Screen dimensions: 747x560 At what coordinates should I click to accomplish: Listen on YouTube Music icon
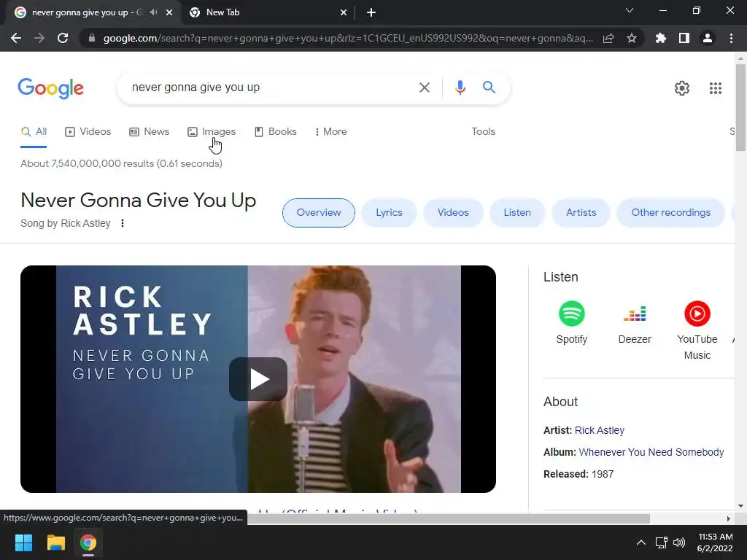[x=697, y=314]
